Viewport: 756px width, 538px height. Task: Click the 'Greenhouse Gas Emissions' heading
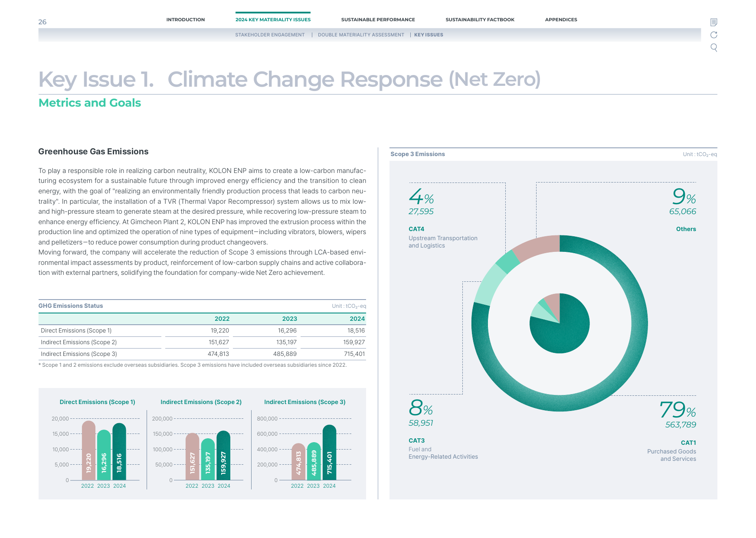point(93,151)
